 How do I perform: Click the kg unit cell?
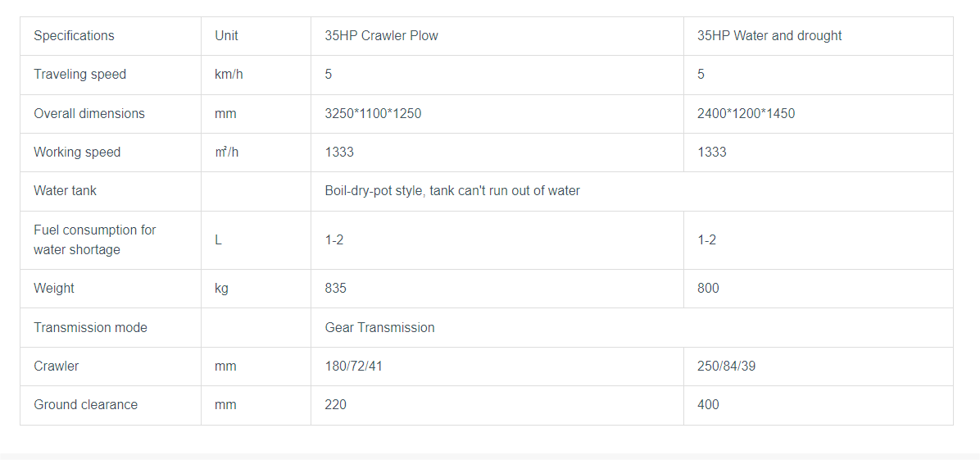(221, 289)
